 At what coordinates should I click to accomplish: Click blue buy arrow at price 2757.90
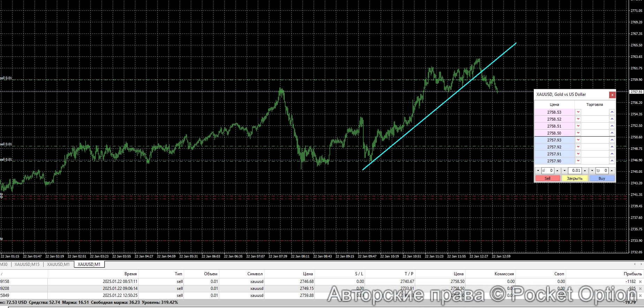[612, 161]
